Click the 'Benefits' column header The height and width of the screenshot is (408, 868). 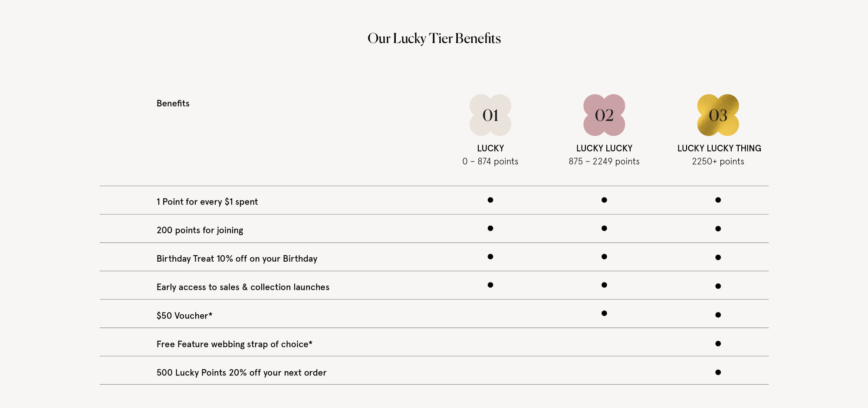pos(173,103)
